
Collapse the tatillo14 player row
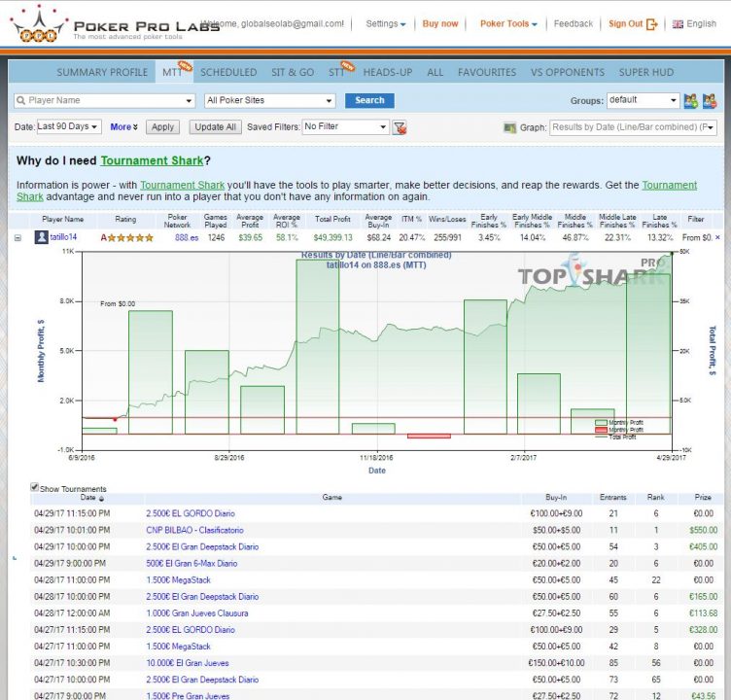click(x=18, y=237)
